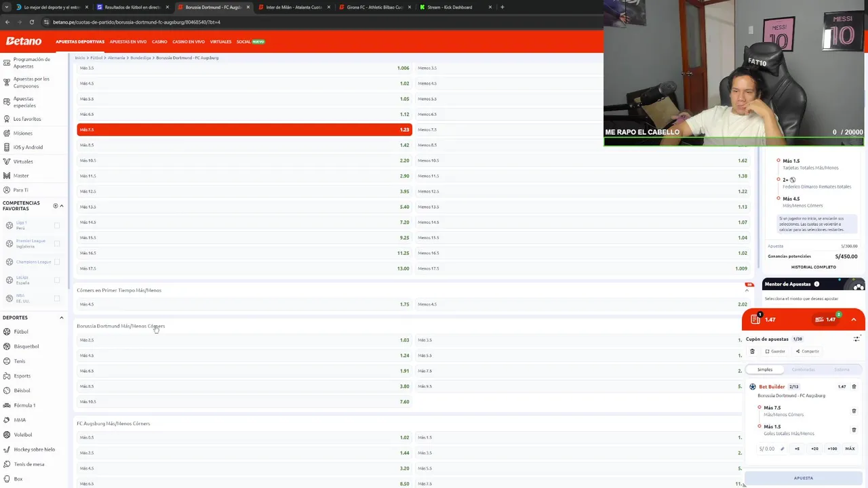The image size is (868, 488).
Task: Deselect highlighted Más 7.5 odds 1.23
Action: [x=244, y=129]
